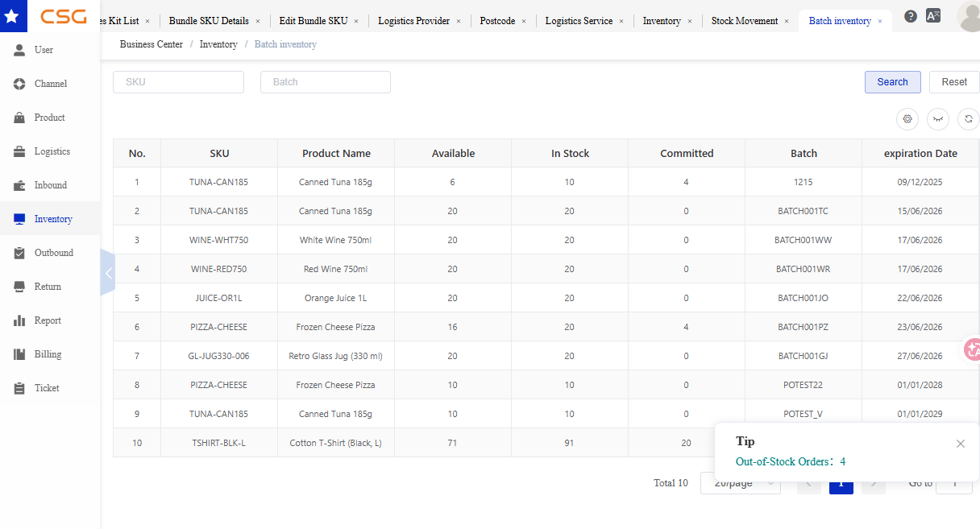Screen dimensions: 980x529
Task: Click the Committed column header
Action: [687, 153]
